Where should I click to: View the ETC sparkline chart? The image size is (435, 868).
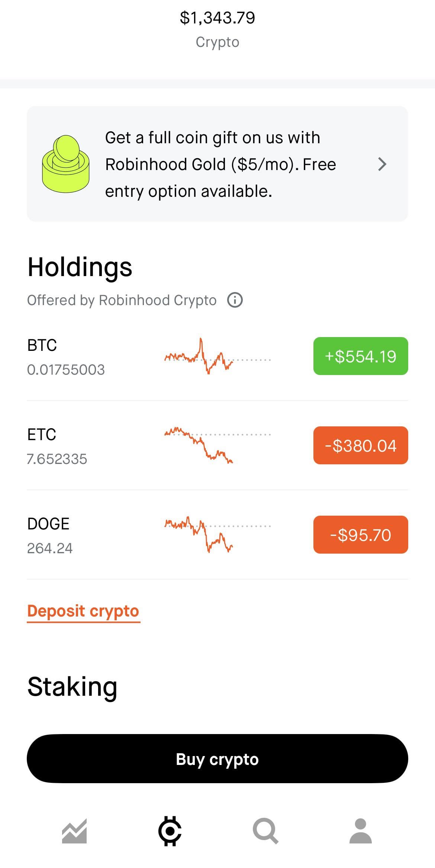click(217, 445)
